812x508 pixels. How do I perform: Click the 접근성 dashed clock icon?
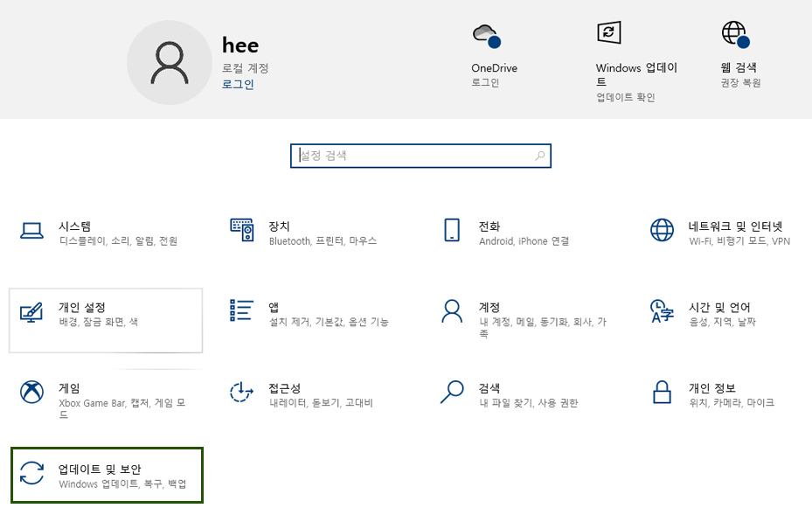pyautogui.click(x=241, y=392)
